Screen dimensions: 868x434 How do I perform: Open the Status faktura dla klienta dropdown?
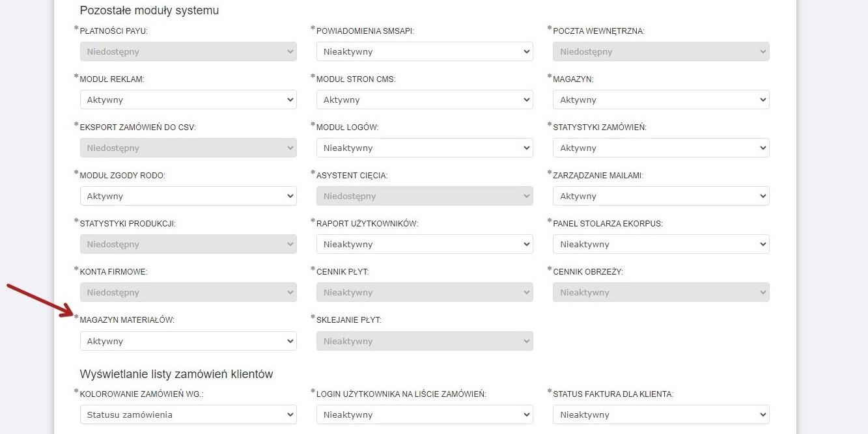660,414
